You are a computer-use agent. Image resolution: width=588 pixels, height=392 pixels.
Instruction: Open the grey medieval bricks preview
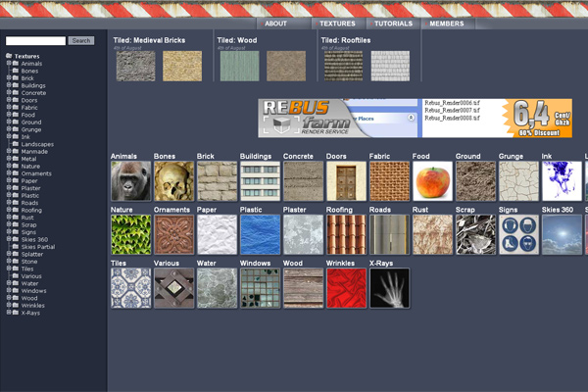tap(136, 67)
